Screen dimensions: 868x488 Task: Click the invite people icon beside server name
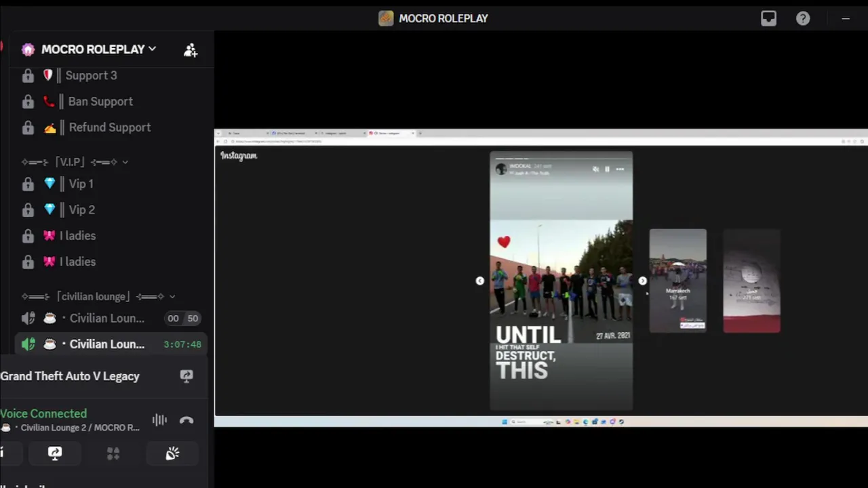tap(191, 49)
